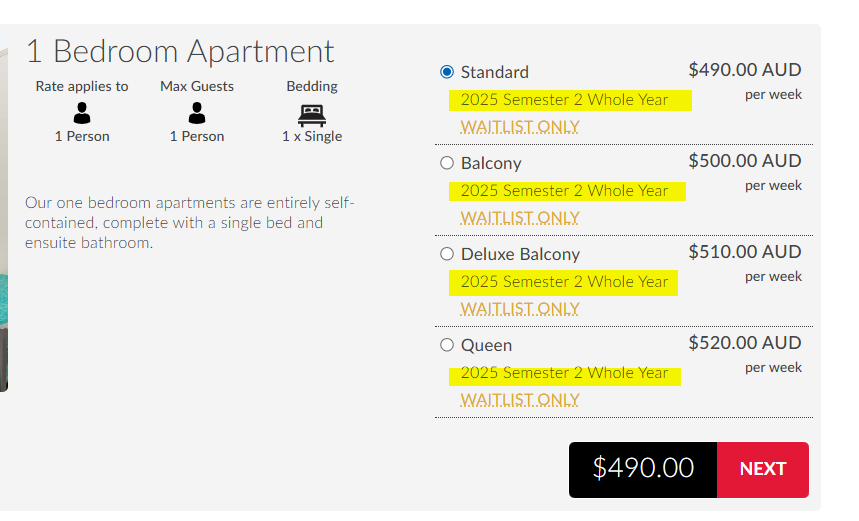Click WAITLIST ONLY under Balcony
The width and height of the screenshot is (859, 521).
(520, 218)
